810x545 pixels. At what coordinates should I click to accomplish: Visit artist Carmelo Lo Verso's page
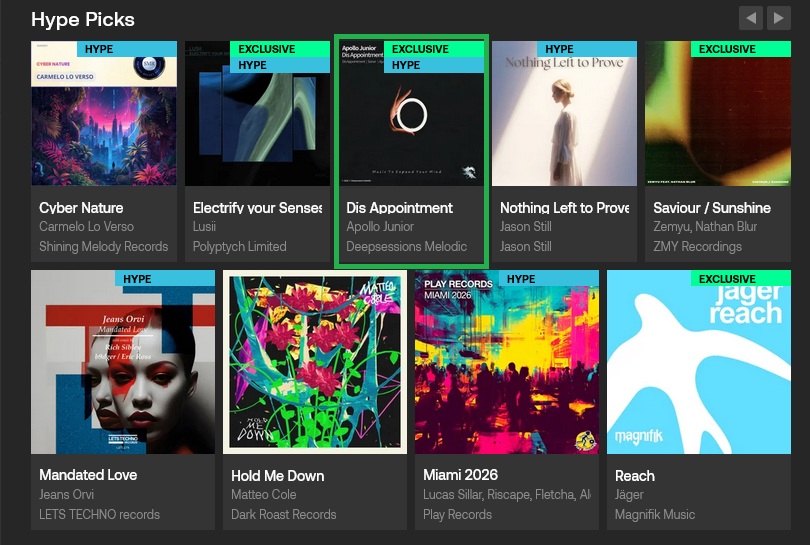86,227
